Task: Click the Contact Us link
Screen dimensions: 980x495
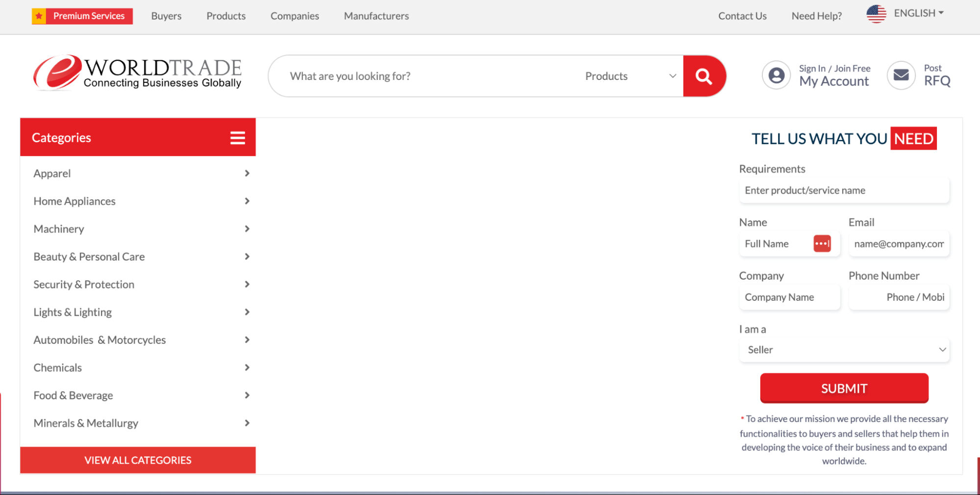Action: click(742, 16)
